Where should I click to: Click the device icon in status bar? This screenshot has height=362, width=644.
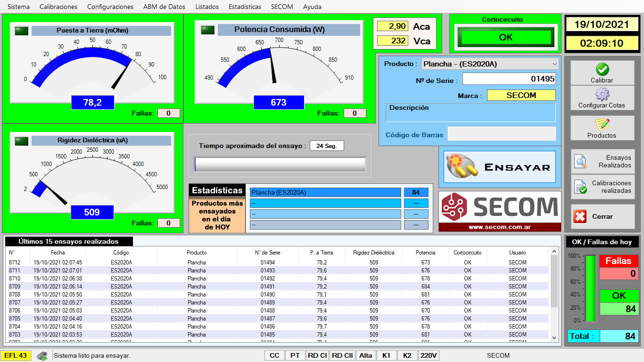(42, 356)
